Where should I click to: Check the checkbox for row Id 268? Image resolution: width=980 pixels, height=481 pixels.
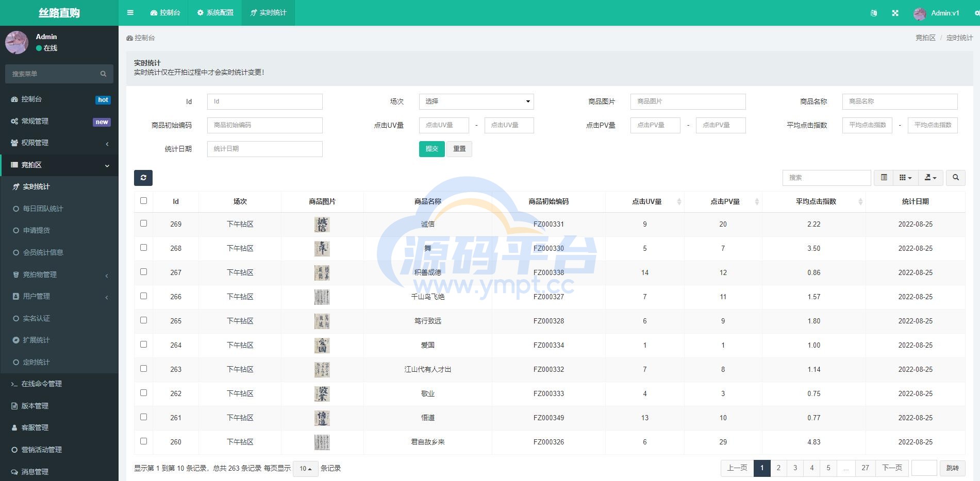(x=143, y=248)
